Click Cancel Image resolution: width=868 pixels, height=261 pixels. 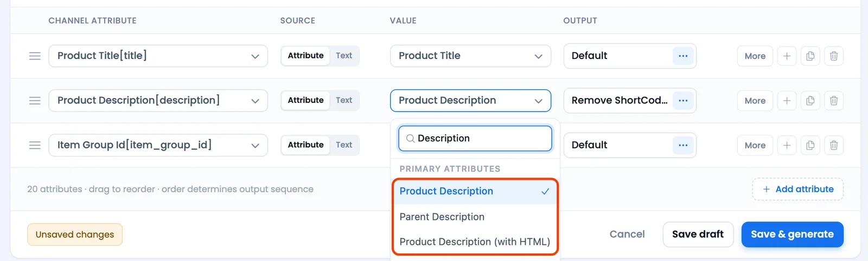(627, 234)
